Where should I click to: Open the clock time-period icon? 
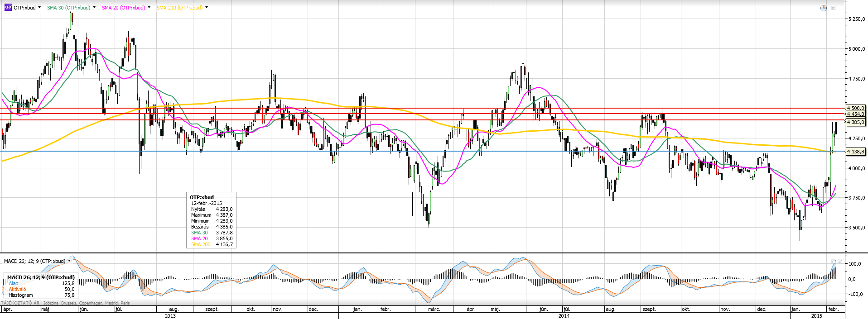[824, 8]
